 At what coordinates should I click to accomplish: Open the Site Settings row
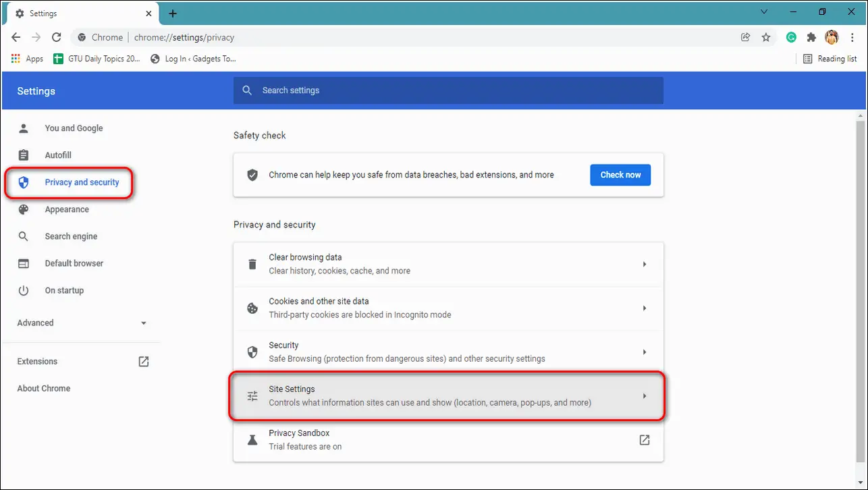coord(448,396)
